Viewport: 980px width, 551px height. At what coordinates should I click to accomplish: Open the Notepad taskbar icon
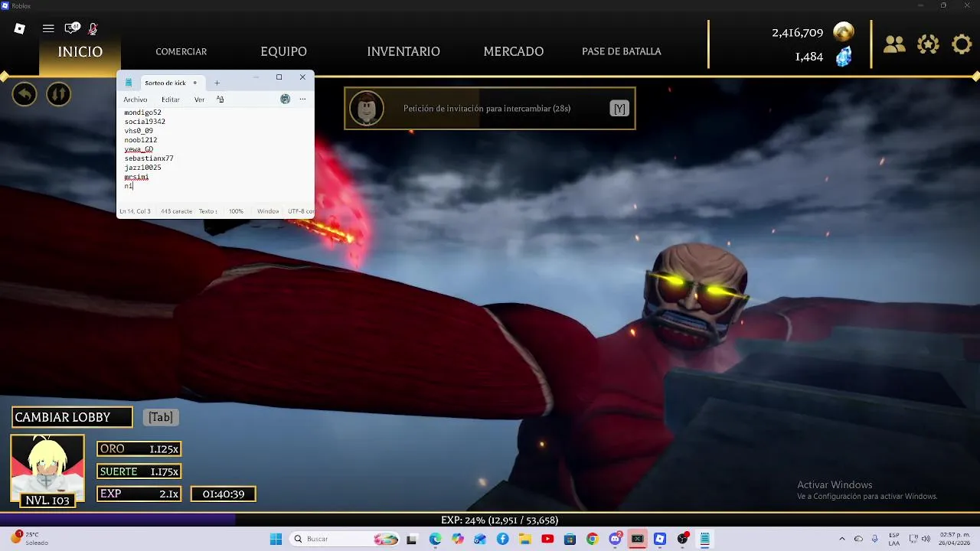pos(704,539)
